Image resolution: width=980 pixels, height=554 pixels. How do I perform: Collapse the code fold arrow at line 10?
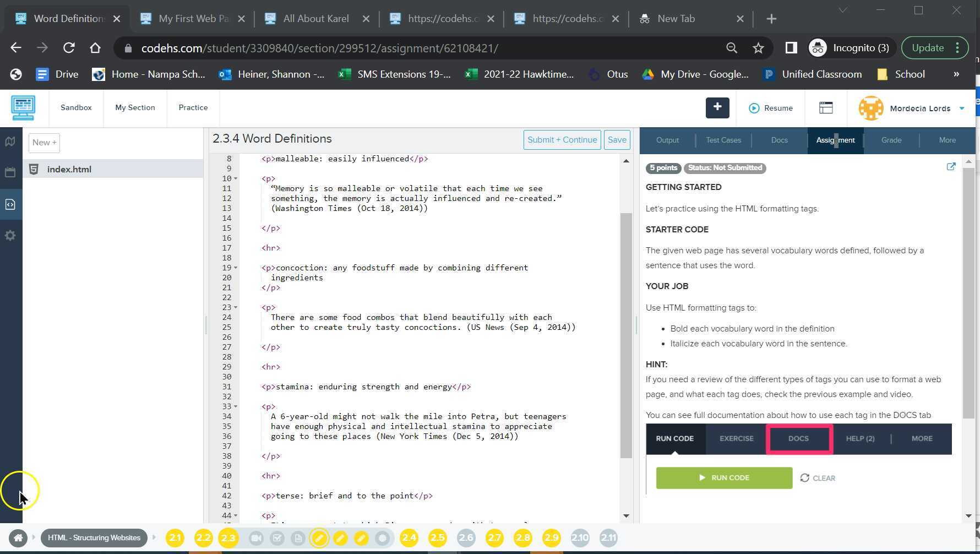tap(236, 178)
